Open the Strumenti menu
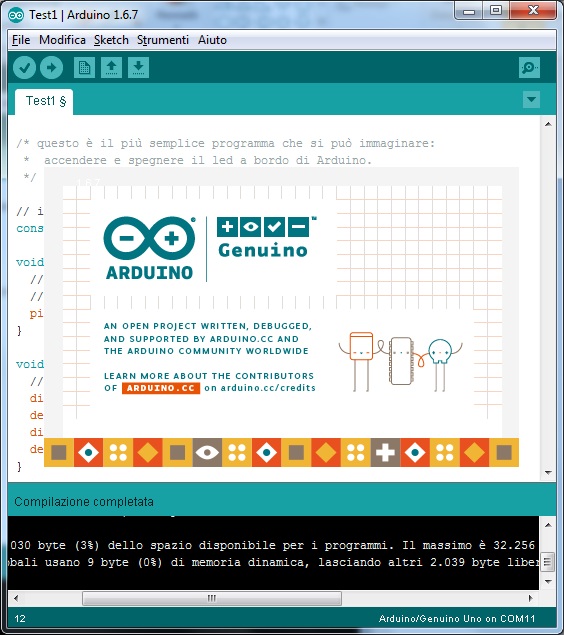Screen dimensions: 564x635 pos(163,40)
